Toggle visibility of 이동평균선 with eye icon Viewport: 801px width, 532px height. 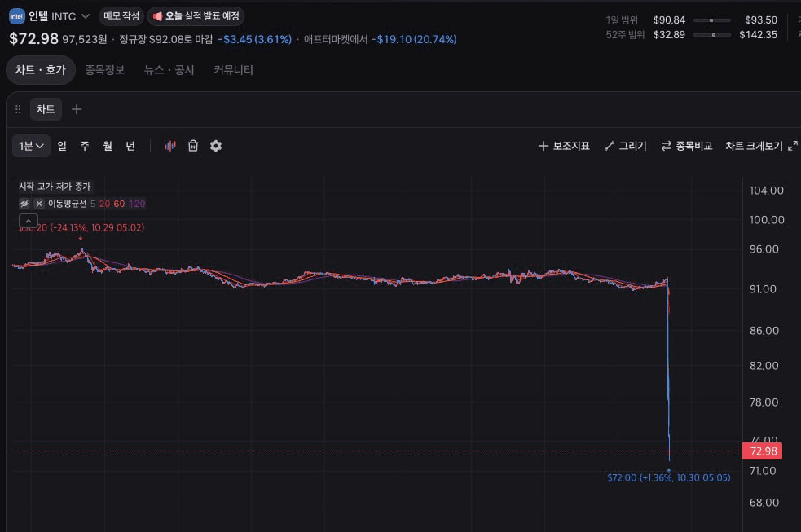(x=24, y=204)
